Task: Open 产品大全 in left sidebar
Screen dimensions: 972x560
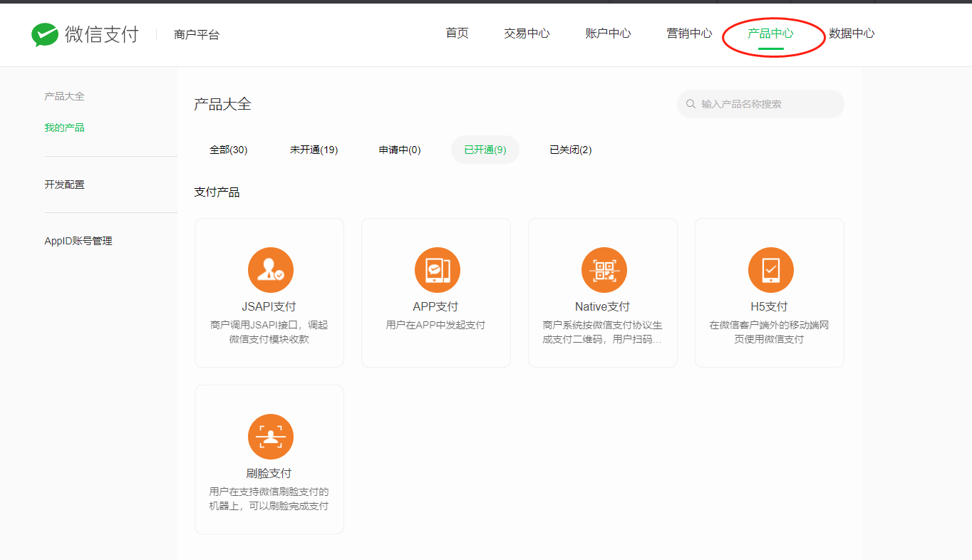Action: tap(64, 96)
